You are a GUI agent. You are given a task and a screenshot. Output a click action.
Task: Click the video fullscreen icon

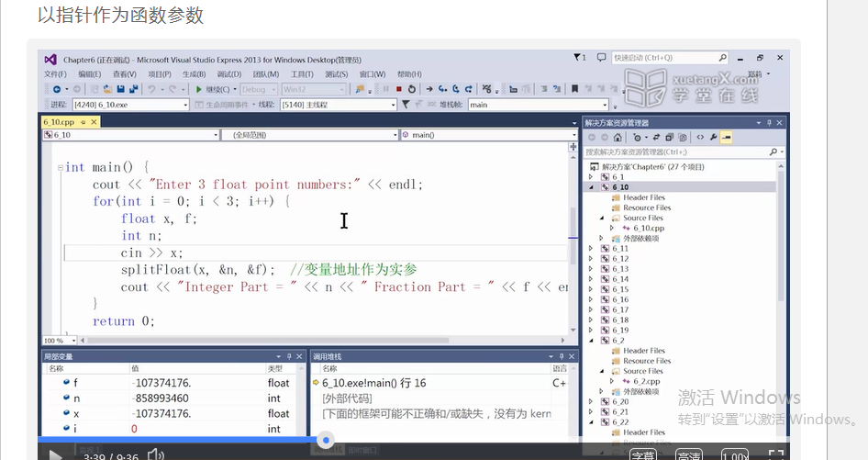776,455
